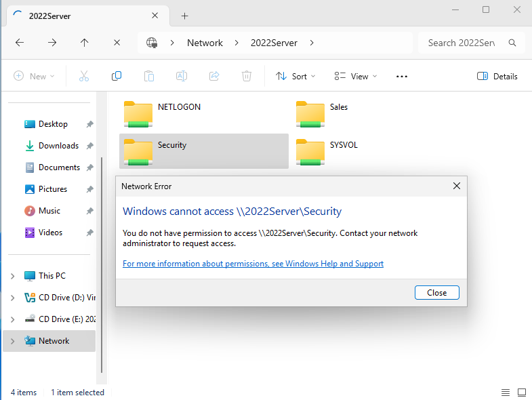Expand the CD Drive (D:) tree node
532x400 pixels.
coord(13,298)
